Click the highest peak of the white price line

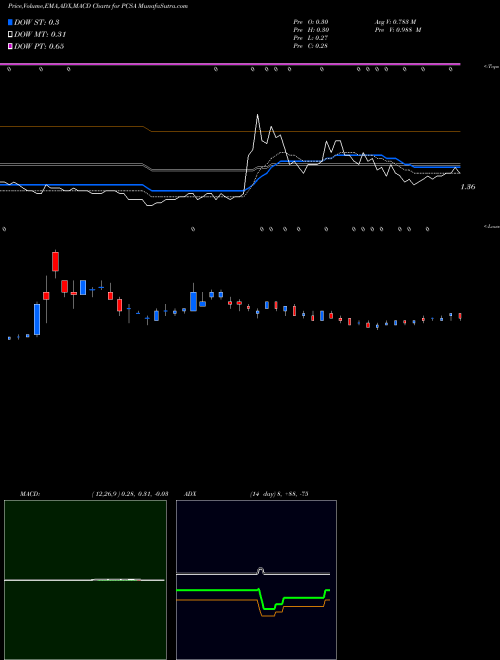[x=258, y=114]
